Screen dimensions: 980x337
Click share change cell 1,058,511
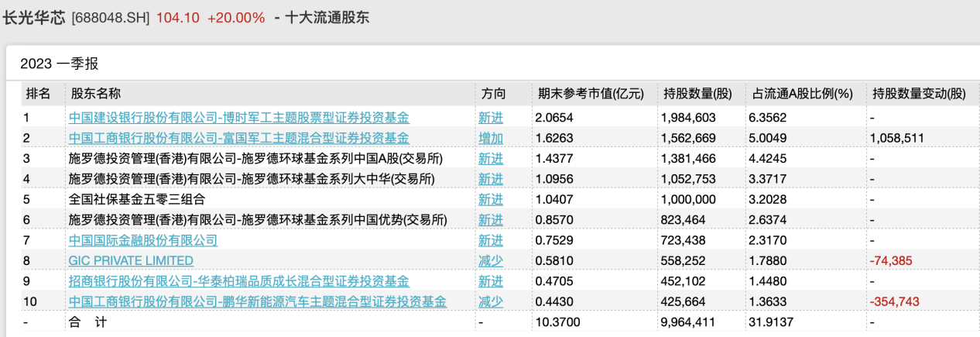point(899,138)
